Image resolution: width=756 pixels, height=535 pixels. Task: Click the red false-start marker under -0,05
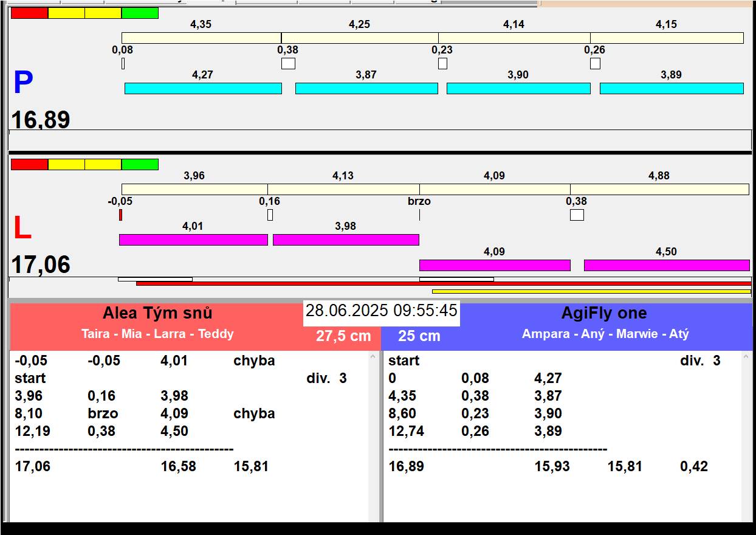[x=120, y=215]
